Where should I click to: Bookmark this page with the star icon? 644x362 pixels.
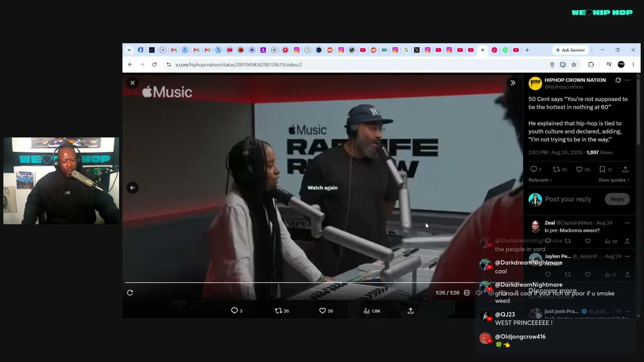pos(574,64)
